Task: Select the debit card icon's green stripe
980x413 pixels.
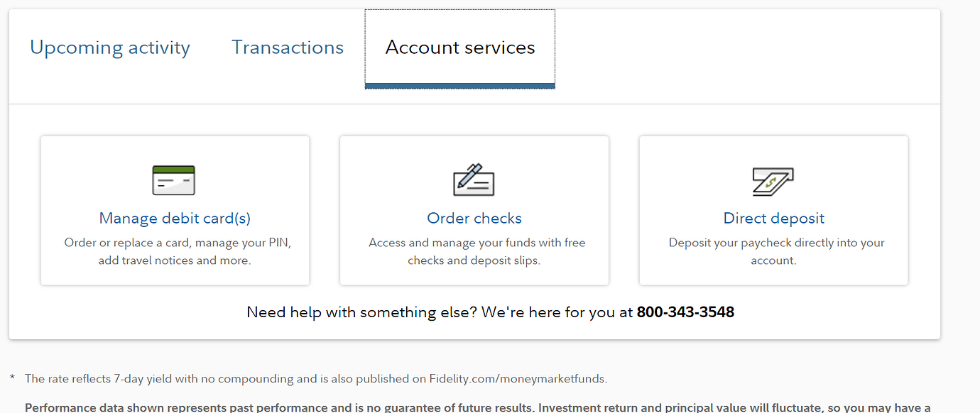Action: pos(173,170)
